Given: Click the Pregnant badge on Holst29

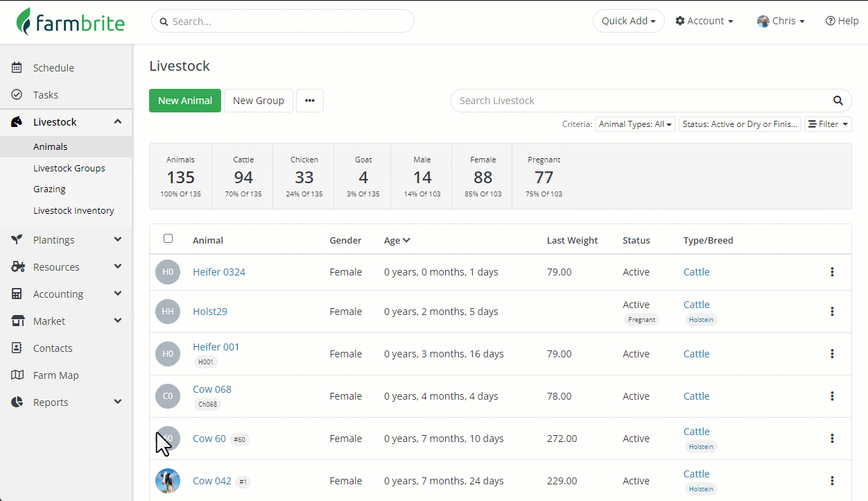Looking at the screenshot, I should (641, 320).
